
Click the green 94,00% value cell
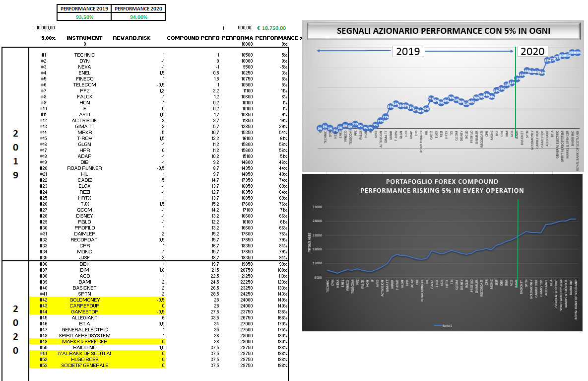click(x=138, y=17)
